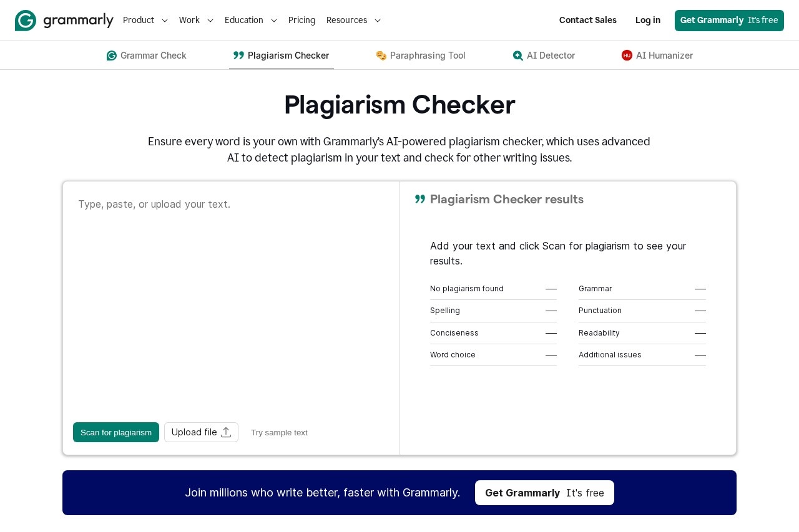Expand the Resources dropdown
The height and width of the screenshot is (532, 799).
point(353,20)
